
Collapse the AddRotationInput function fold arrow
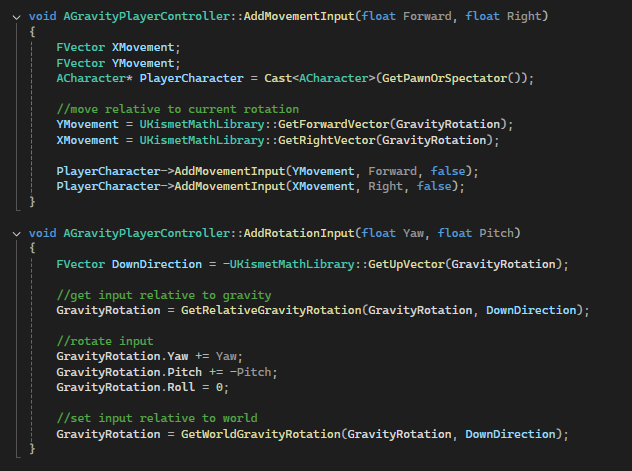click(x=17, y=234)
